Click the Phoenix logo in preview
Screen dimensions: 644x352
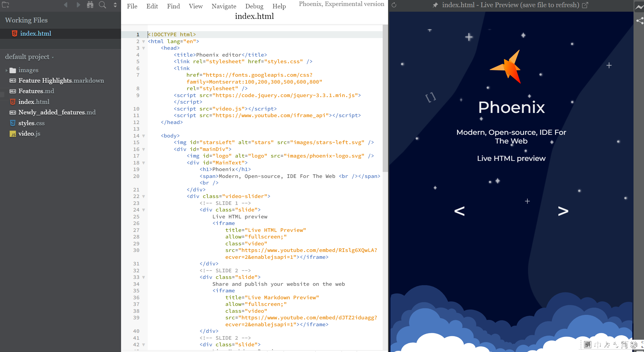[506, 67]
